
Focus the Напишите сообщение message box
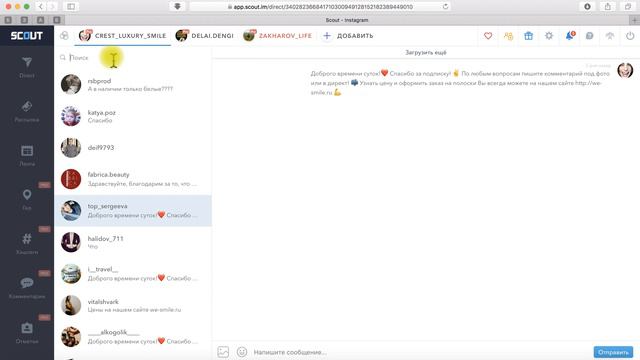tap(420, 352)
